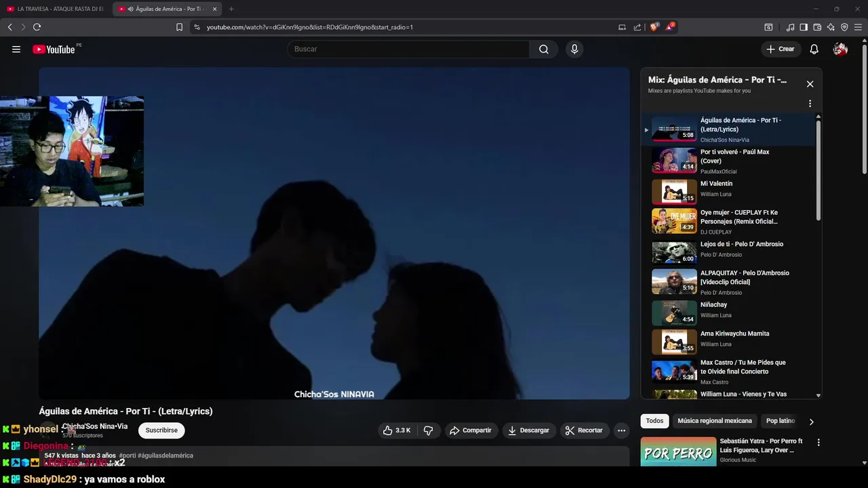Open the Brave Wallet icon
The width and height of the screenshot is (868, 488).
(x=817, y=27)
